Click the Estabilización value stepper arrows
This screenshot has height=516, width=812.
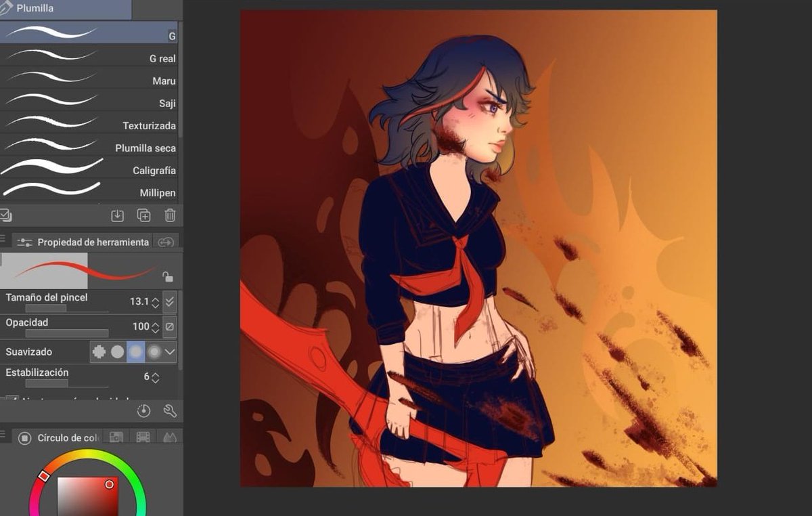(x=156, y=377)
